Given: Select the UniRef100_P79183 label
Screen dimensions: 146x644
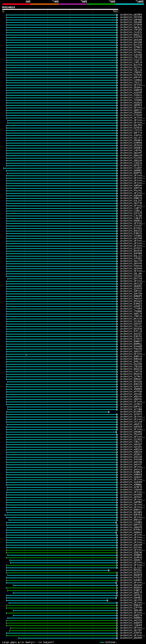Looking at the screenshot, I should click(131, 115).
